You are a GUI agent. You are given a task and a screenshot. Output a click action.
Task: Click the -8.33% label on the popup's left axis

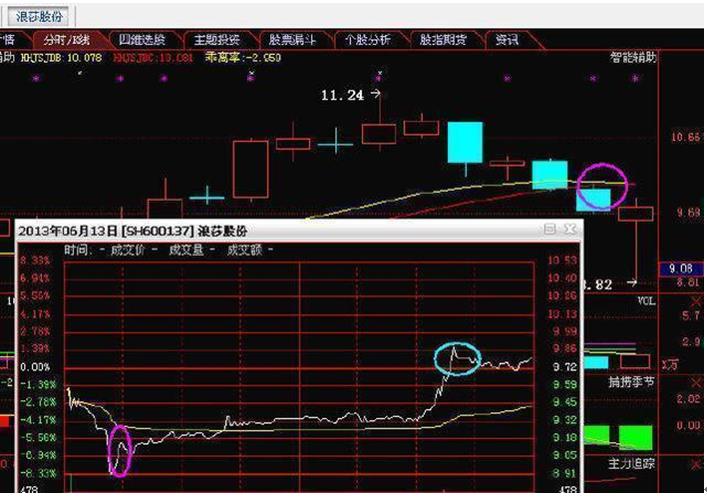pos(38,474)
